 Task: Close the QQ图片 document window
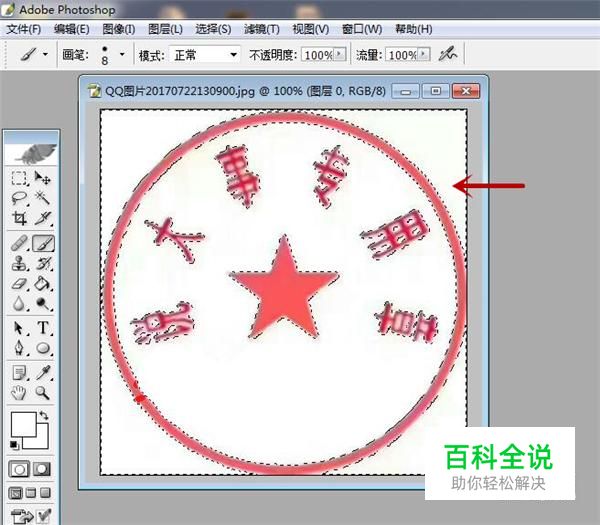[x=466, y=91]
